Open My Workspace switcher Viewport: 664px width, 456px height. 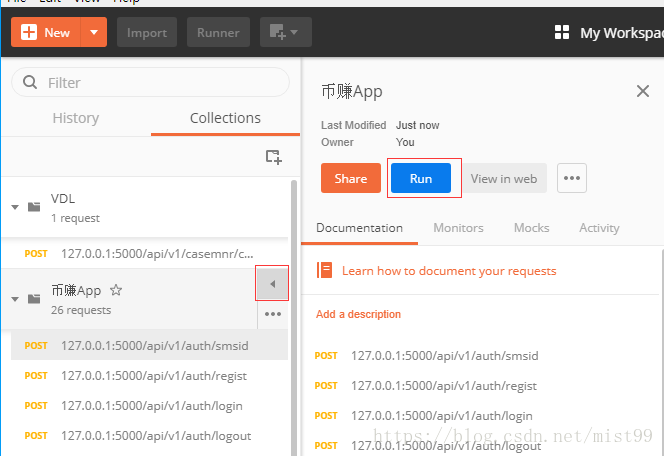point(621,33)
